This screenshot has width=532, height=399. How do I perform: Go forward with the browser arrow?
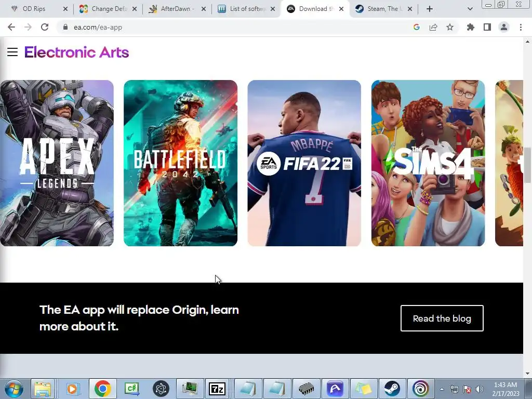28,27
